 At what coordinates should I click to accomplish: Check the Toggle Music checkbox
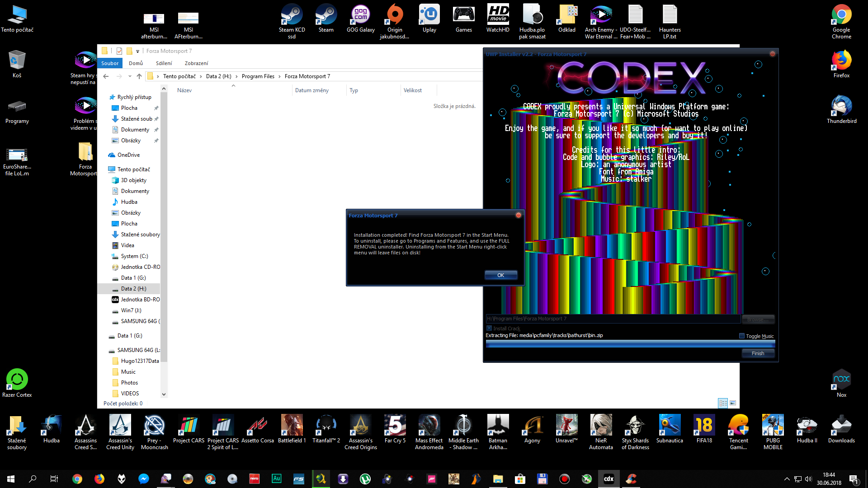tap(741, 336)
